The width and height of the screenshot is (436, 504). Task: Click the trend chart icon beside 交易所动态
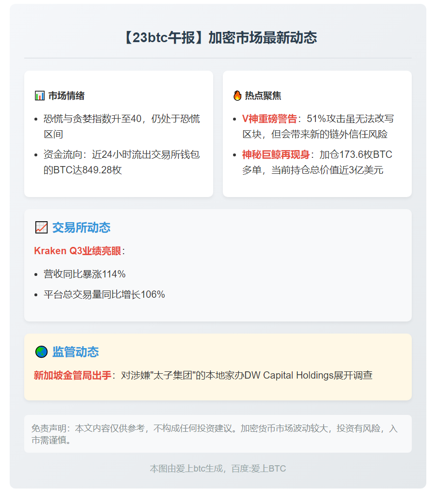coord(41,228)
